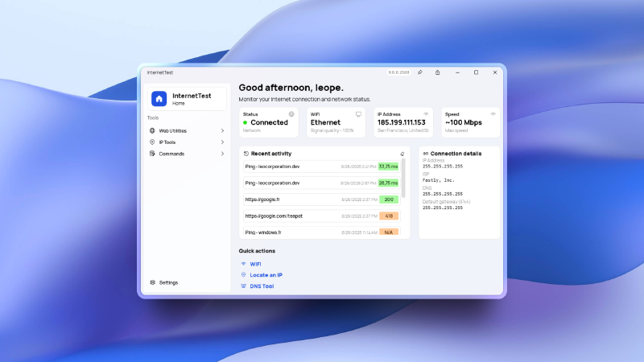644x362 pixels.
Task: Open the DNS Tool link
Action: (x=262, y=286)
